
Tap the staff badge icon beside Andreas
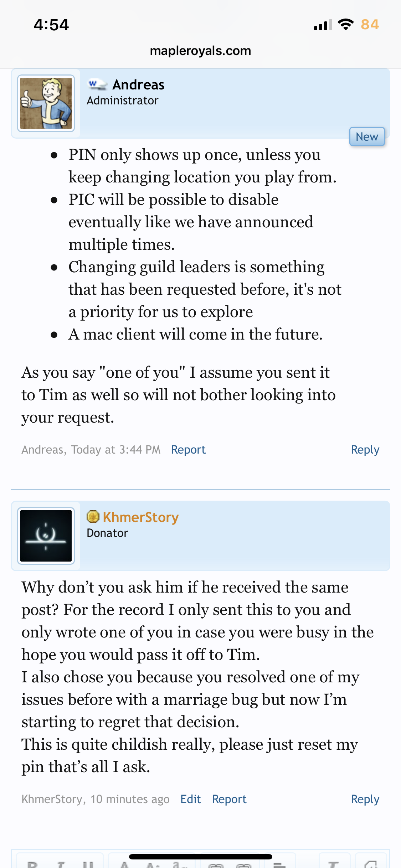click(97, 85)
